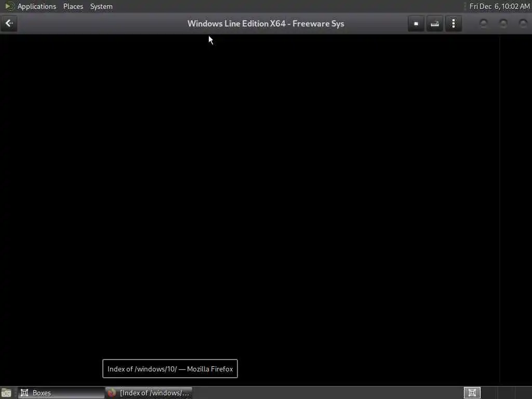Click the stop button in the Boxes header
This screenshot has height=399, width=532.
click(416, 24)
